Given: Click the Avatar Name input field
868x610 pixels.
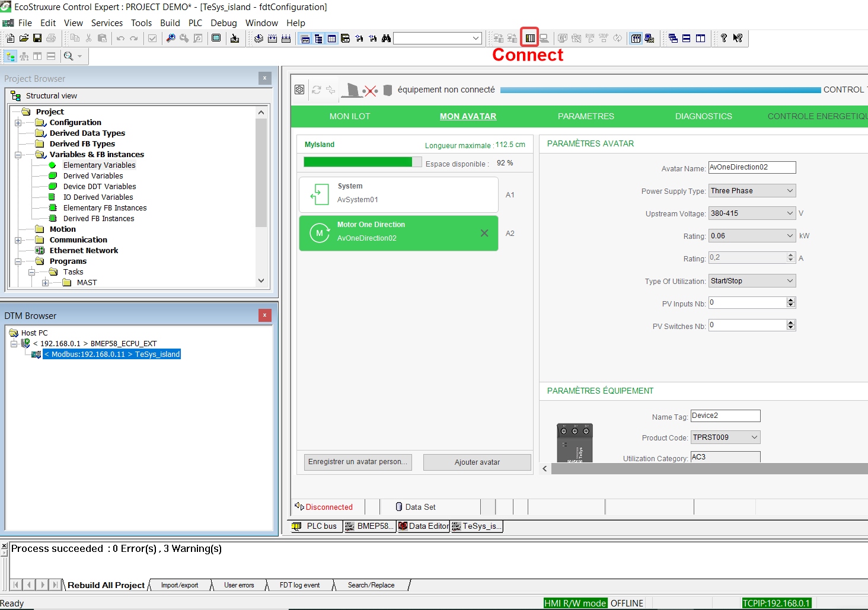Looking at the screenshot, I should 752,168.
